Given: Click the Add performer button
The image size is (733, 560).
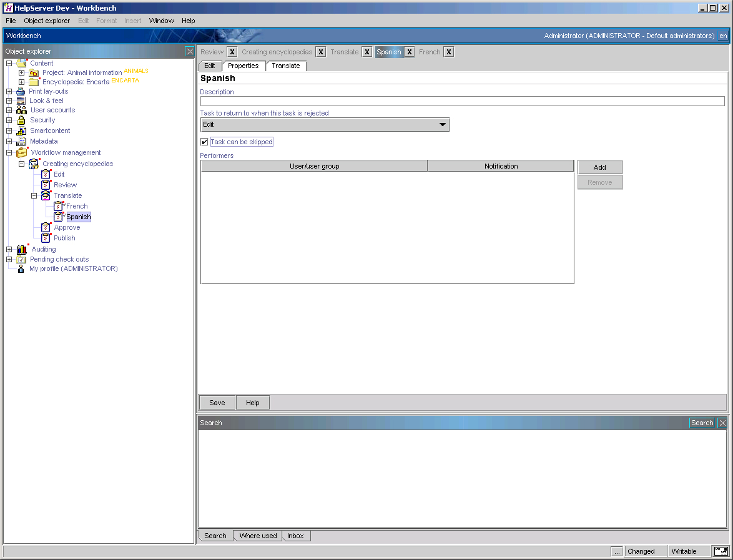Looking at the screenshot, I should [x=599, y=167].
